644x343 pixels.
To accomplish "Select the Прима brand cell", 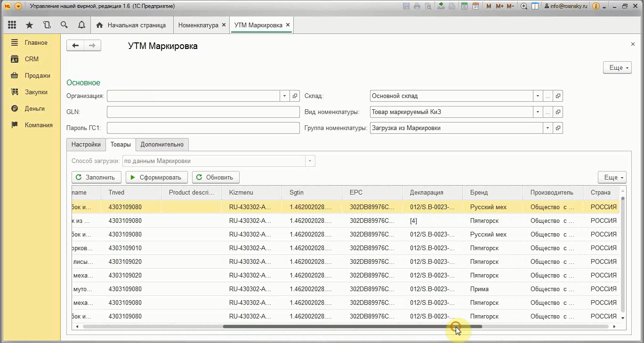I will 493,289.
